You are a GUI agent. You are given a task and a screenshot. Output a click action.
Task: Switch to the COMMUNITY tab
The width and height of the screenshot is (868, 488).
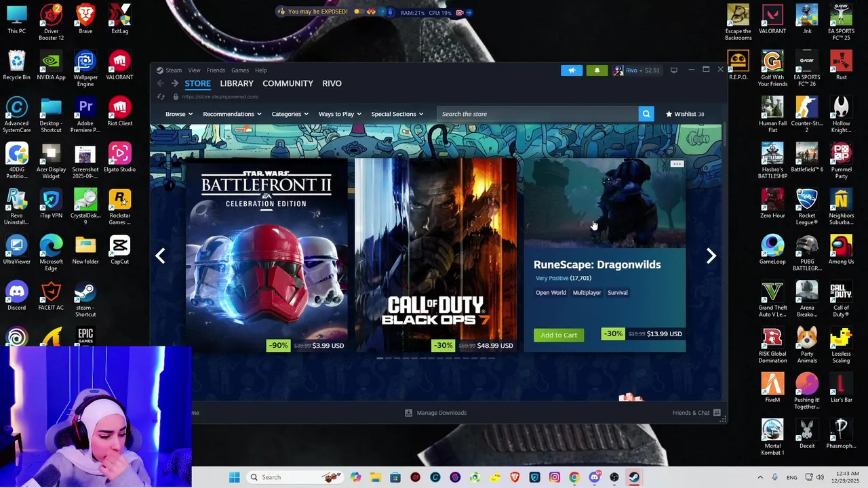[x=288, y=83]
